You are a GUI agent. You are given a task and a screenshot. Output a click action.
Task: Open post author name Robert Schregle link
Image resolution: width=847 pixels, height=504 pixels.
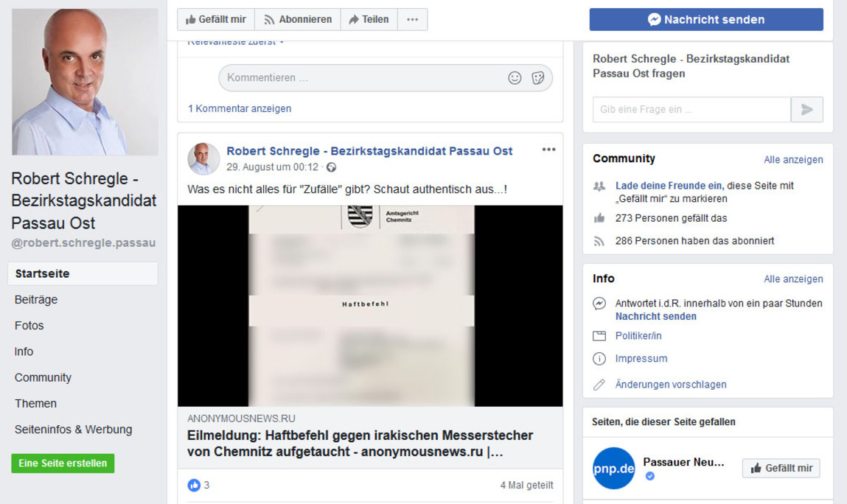click(369, 151)
